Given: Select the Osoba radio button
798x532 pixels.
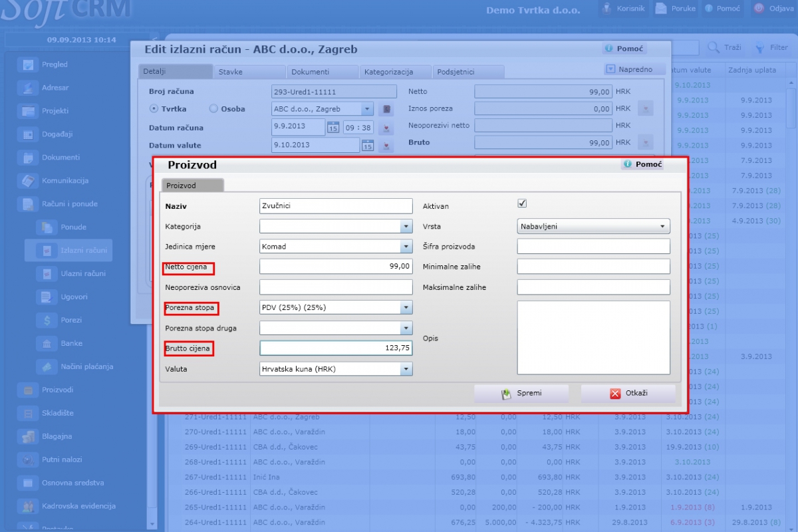Looking at the screenshot, I should pyautogui.click(x=213, y=109).
